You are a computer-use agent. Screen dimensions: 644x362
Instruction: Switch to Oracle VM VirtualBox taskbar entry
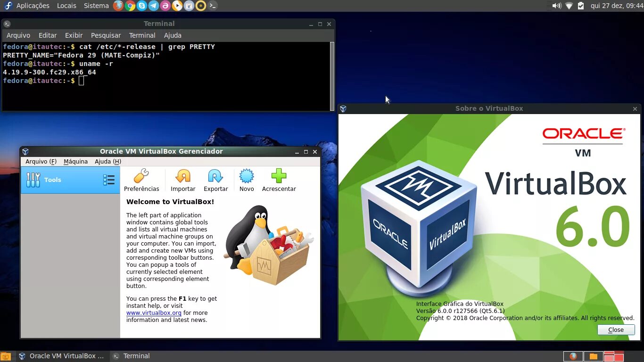62,356
